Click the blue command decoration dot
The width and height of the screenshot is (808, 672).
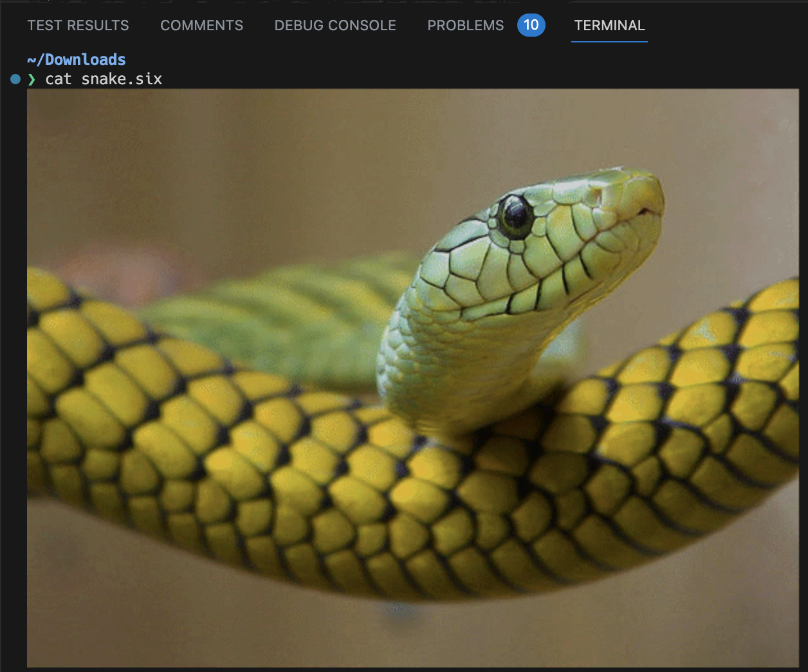(15, 79)
